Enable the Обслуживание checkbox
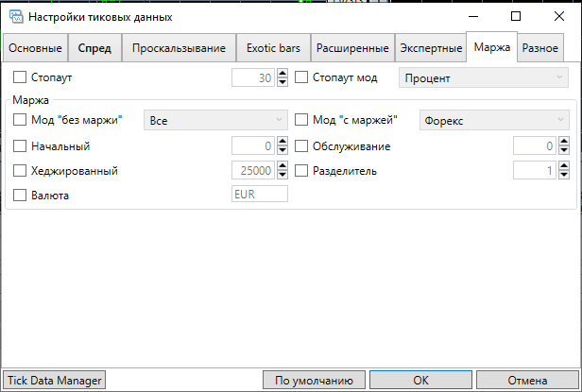This screenshot has width=582, height=392. [301, 145]
